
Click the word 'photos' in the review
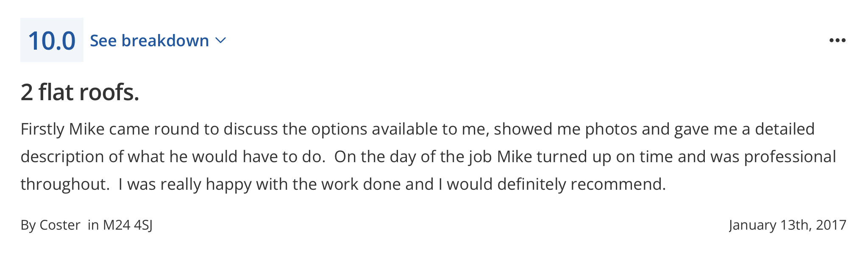tap(611, 129)
